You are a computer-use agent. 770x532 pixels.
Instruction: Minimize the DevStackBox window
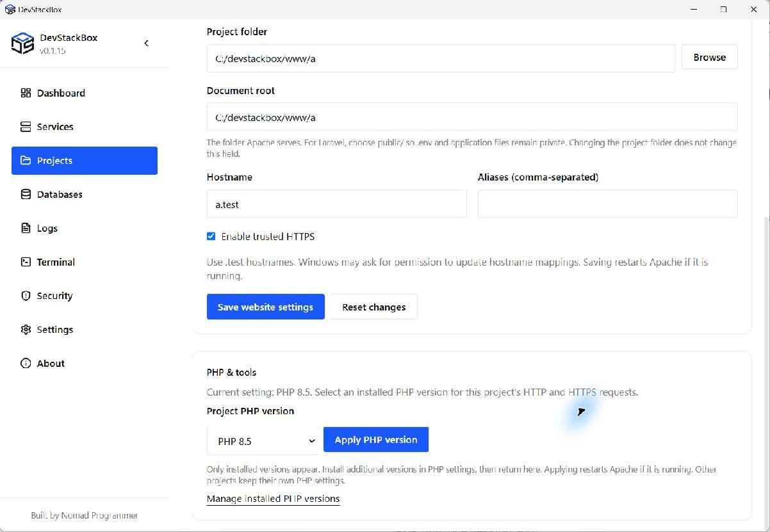[694, 10]
